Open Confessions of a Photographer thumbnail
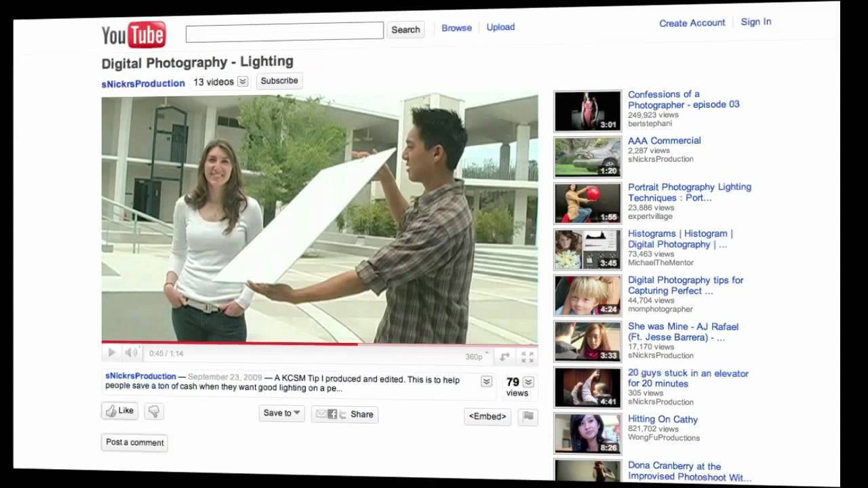Screen dimensions: 868x488 [587, 111]
